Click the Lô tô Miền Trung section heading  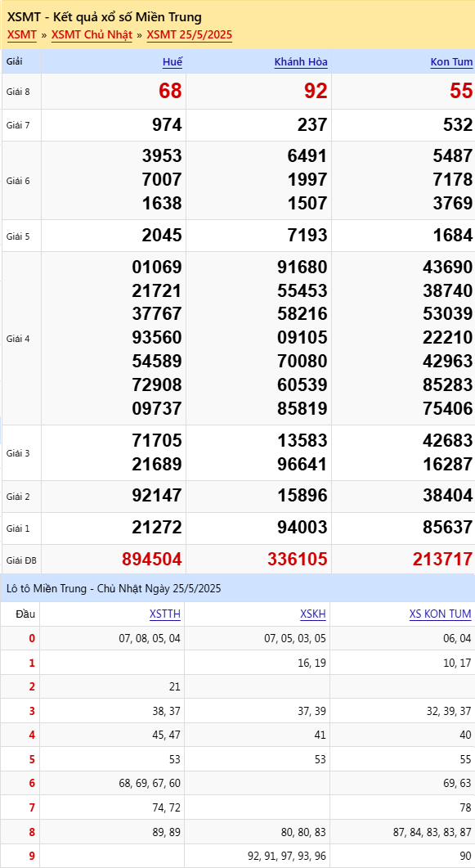point(114,588)
